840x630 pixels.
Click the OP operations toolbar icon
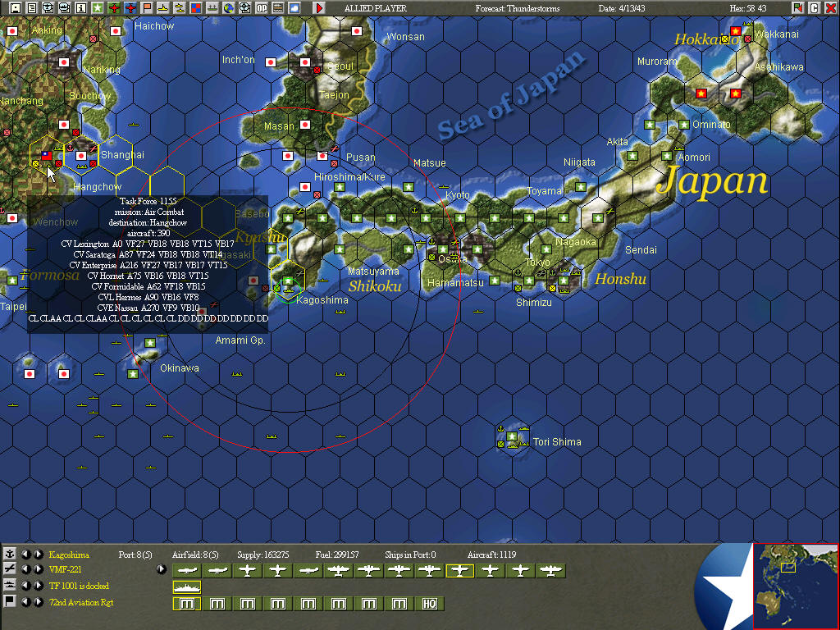point(262,7)
